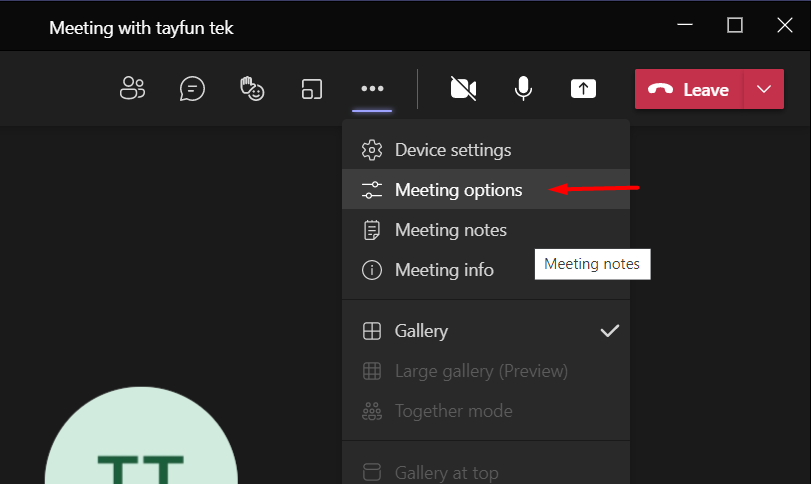
Task: Choose Gallery at top option
Action: click(x=446, y=472)
